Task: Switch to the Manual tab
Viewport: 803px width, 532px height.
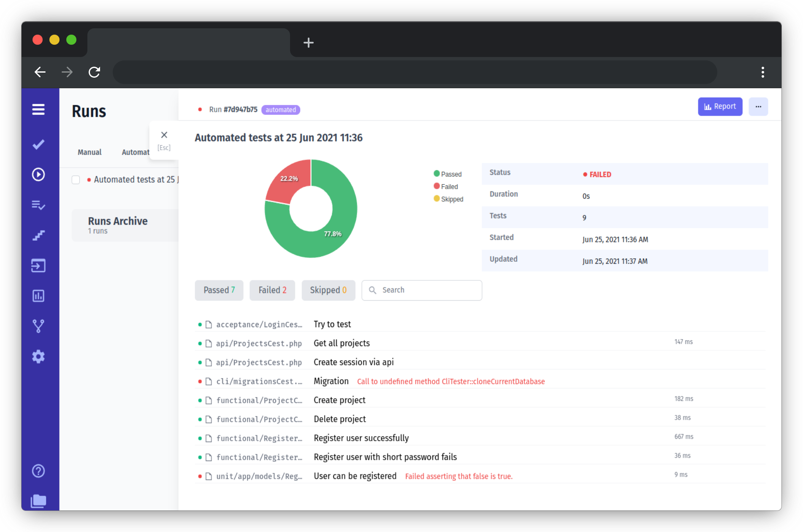Action: pos(90,152)
